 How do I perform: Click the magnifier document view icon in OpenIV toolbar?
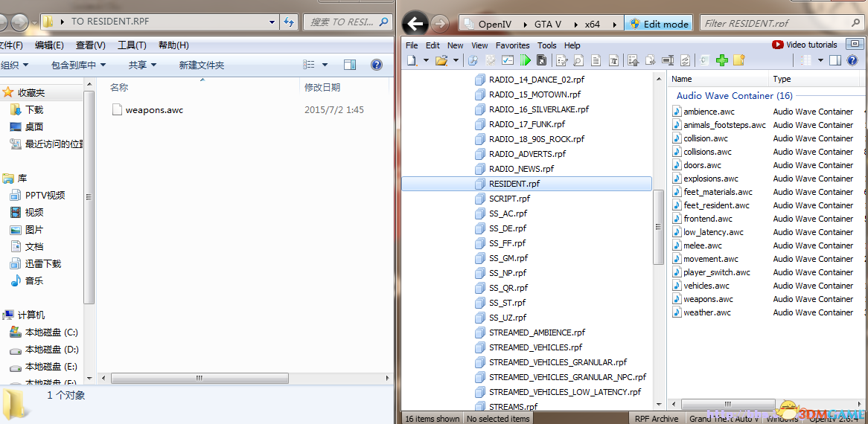point(578,60)
